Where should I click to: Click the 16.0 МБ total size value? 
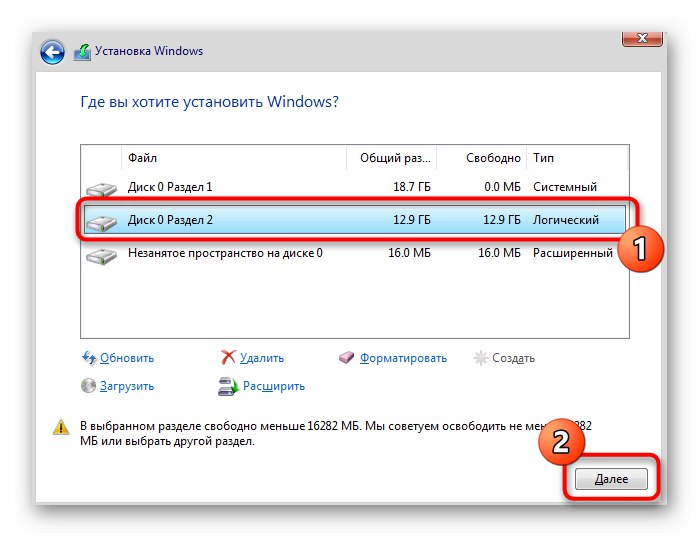tap(409, 253)
